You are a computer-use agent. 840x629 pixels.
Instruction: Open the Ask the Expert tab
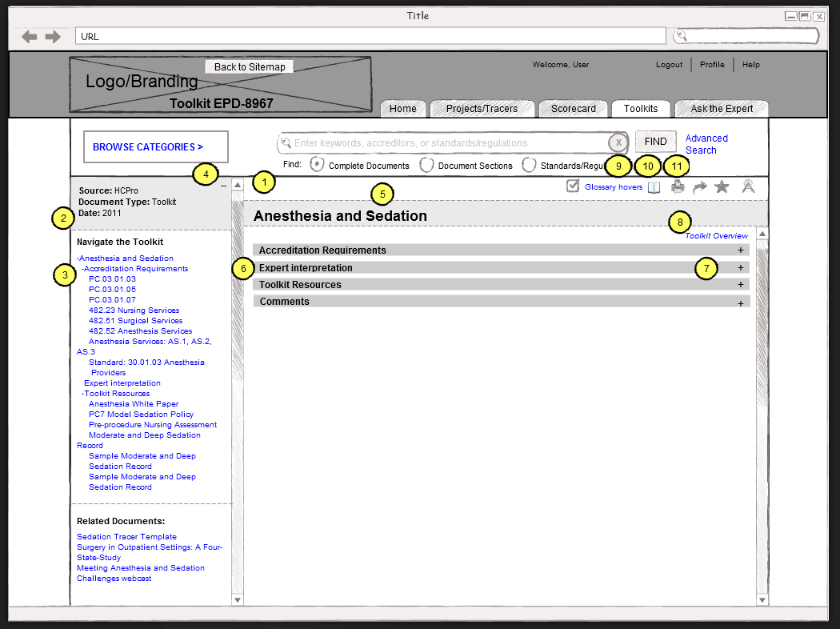coord(722,109)
